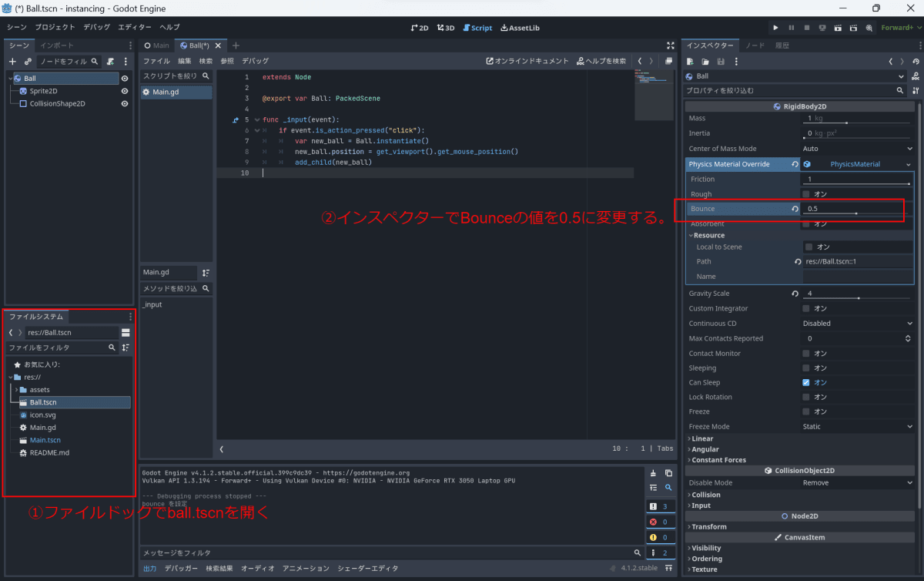Image resolution: width=924 pixels, height=581 pixels.
Task: Disable the Can Sleep checkbox
Action: (x=806, y=382)
